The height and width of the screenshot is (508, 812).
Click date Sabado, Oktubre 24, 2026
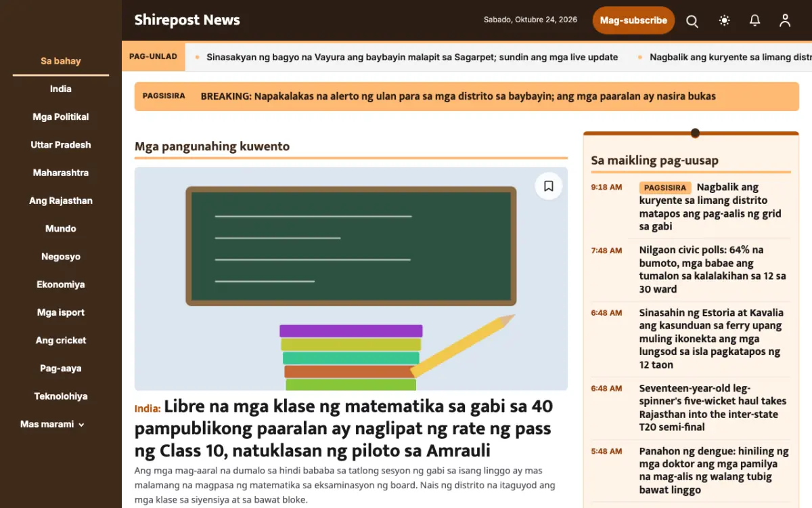[531, 20]
